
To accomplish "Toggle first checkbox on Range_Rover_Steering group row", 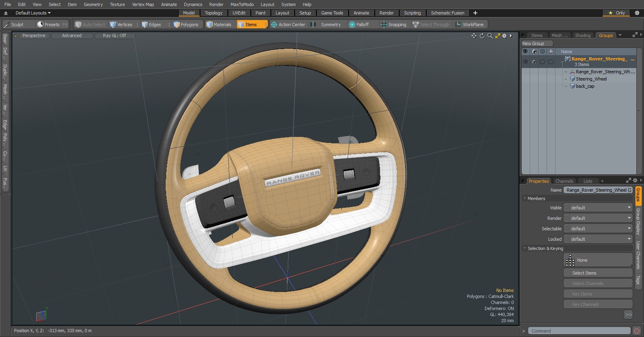I will (543, 62).
